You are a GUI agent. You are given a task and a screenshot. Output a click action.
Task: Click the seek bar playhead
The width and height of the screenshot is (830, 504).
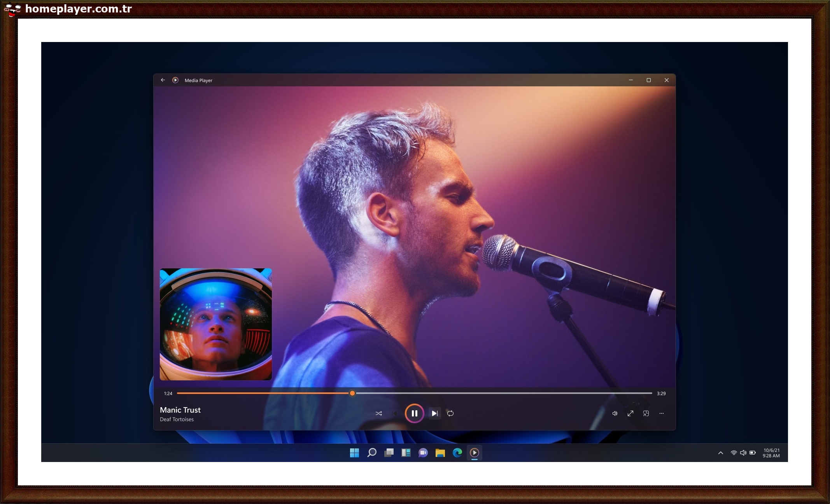click(x=352, y=393)
